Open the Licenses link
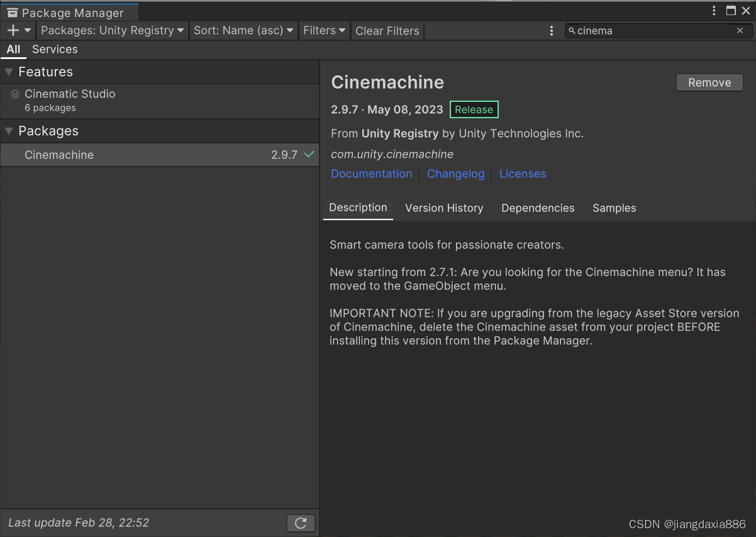Viewport: 756px width, 537px height. pos(523,174)
